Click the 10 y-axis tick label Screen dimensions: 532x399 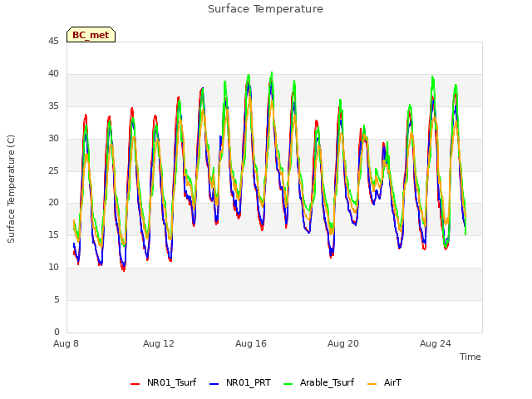(53, 267)
